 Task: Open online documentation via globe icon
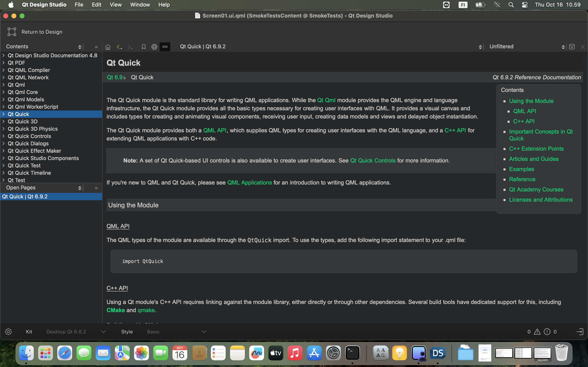click(x=154, y=47)
